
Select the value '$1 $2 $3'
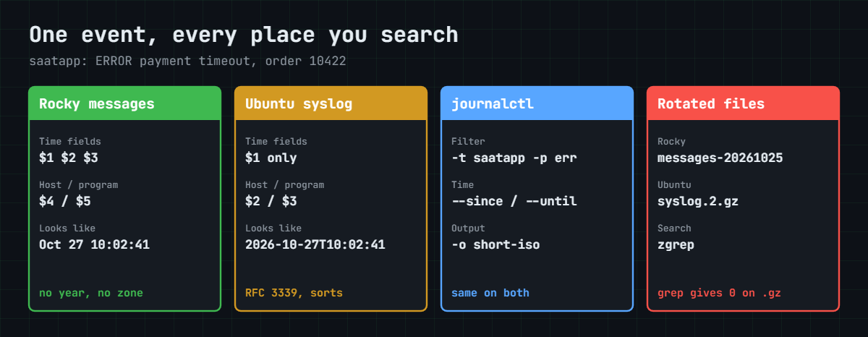(x=69, y=158)
